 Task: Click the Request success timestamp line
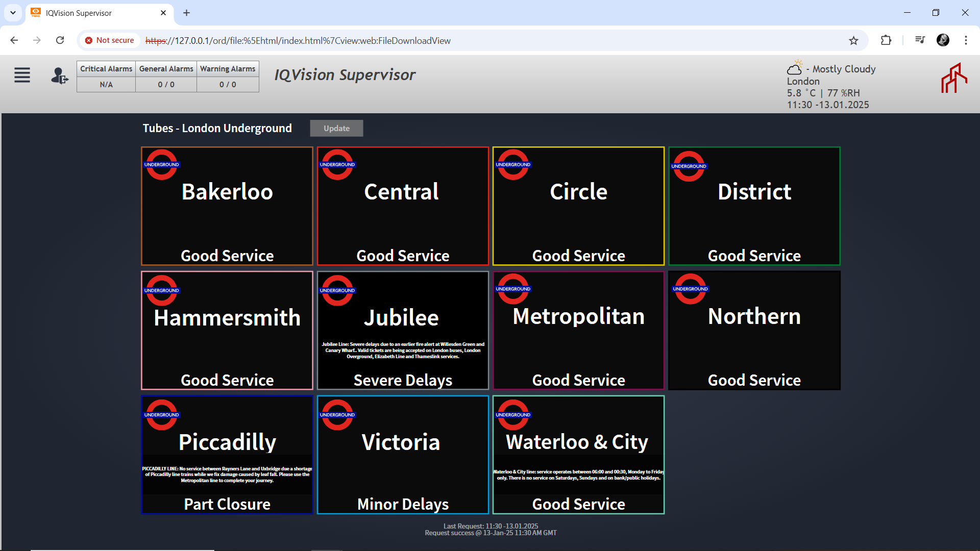(x=491, y=533)
